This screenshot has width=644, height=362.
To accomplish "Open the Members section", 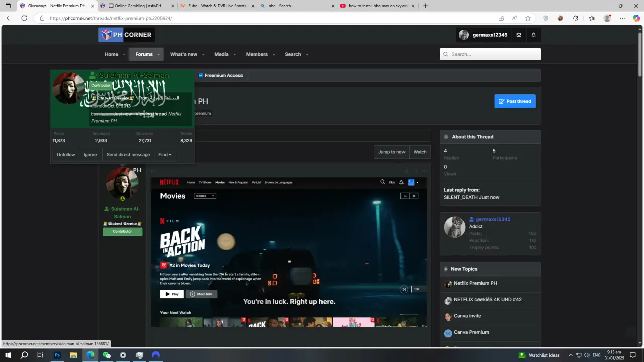I will click(x=257, y=54).
